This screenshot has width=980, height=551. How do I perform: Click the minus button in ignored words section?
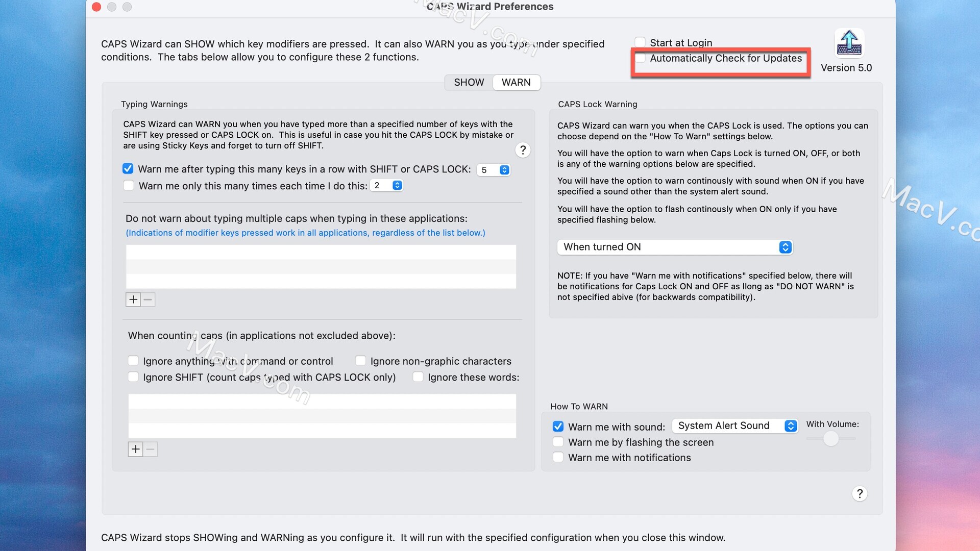pos(150,448)
